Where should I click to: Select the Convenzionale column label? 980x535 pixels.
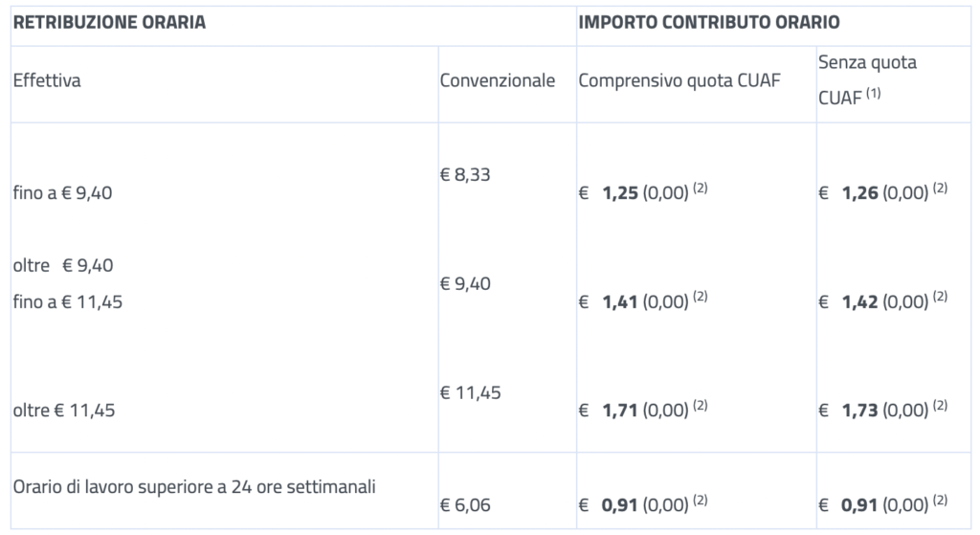coord(498,80)
